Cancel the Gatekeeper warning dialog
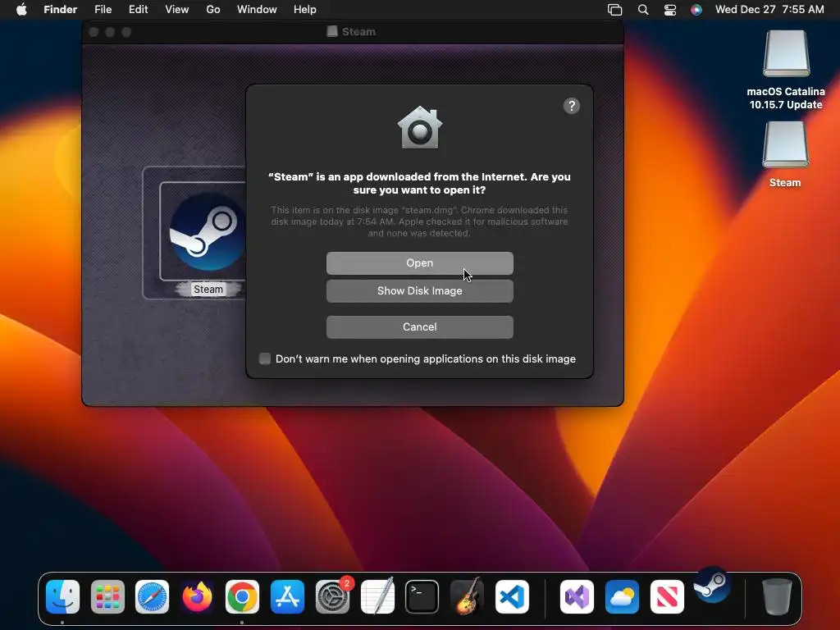This screenshot has width=840, height=630. click(x=419, y=326)
